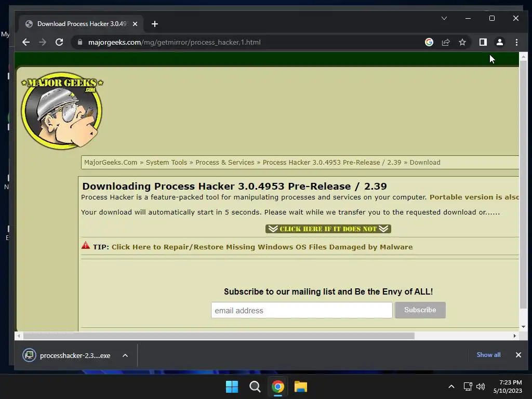Click the red warning triangle icon
This screenshot has width=532, height=399.
(86, 245)
